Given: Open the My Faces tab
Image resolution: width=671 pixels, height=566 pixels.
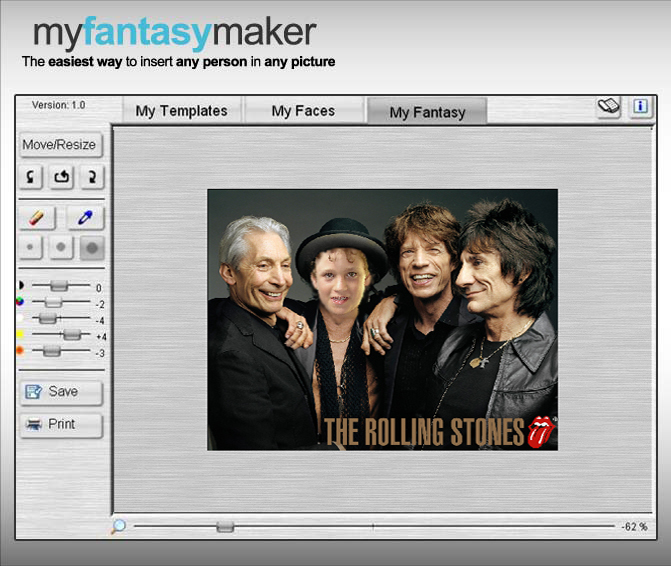Looking at the screenshot, I should 303,111.
